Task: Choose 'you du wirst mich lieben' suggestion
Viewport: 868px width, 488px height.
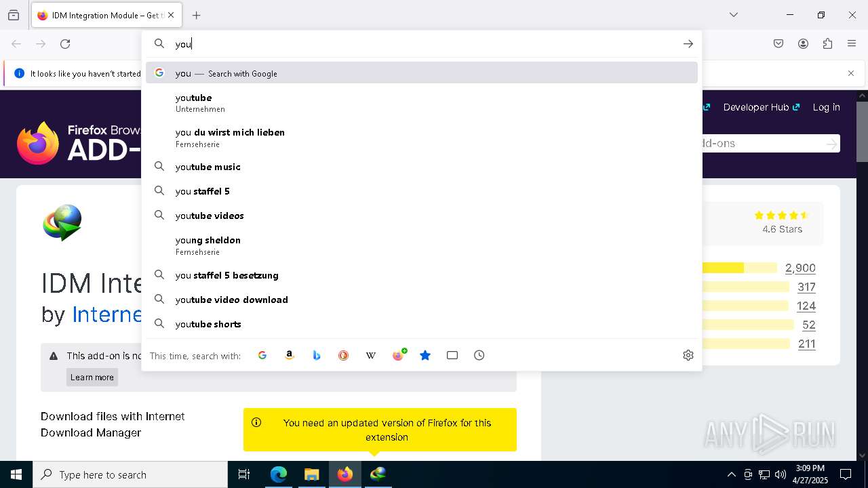Action: click(x=422, y=138)
